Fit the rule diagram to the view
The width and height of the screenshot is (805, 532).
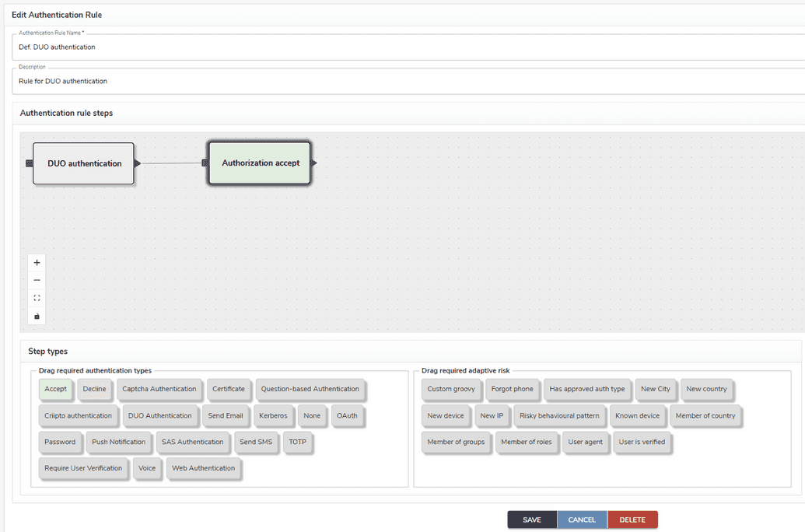[x=37, y=298]
